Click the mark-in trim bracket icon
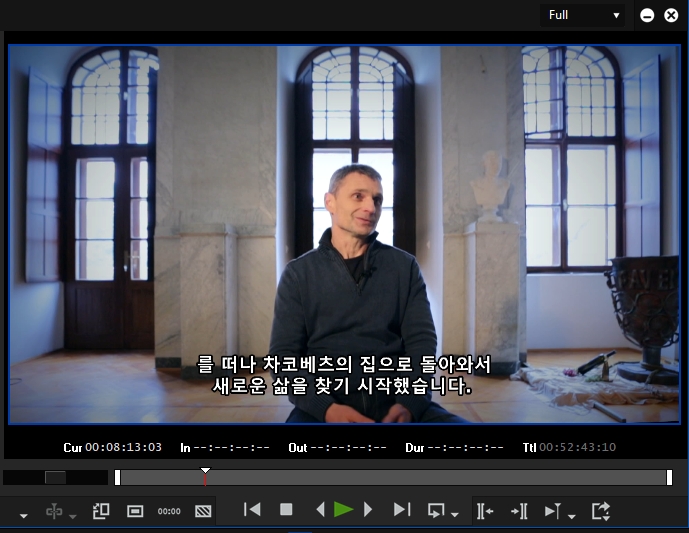This screenshot has width=689, height=533. tap(485, 511)
